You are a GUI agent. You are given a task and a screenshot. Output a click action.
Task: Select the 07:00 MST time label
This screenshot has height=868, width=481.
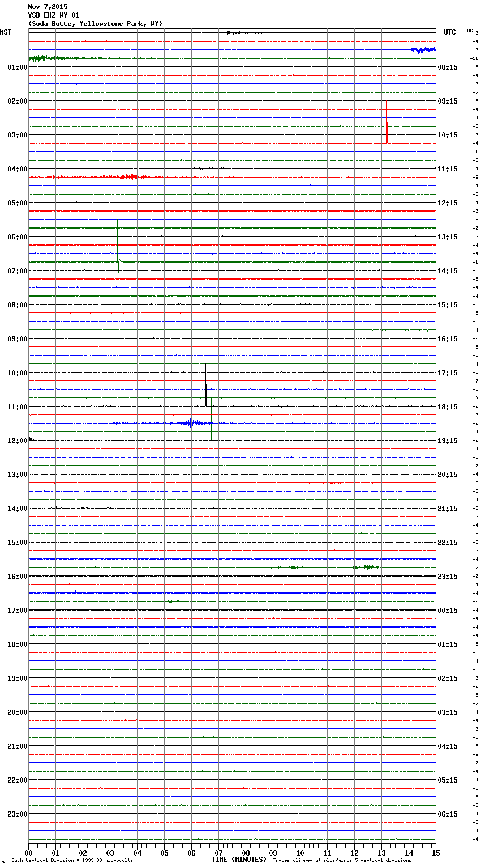click(x=18, y=271)
